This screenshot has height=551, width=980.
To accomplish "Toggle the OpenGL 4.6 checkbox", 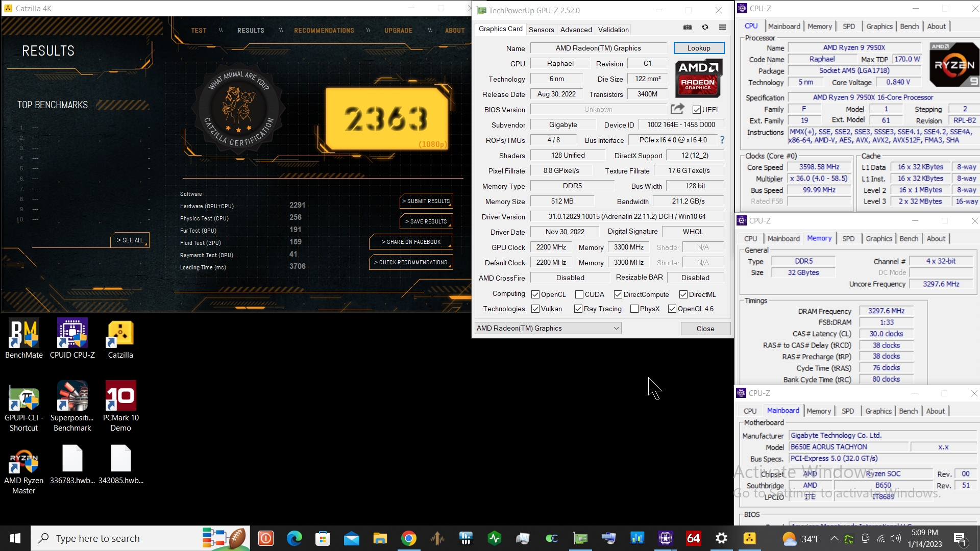I will tap(672, 309).
